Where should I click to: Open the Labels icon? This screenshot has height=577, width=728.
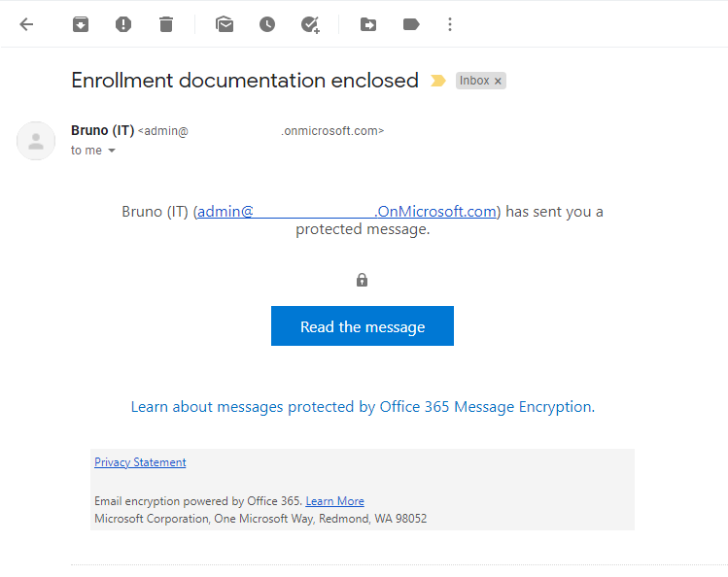[411, 24]
